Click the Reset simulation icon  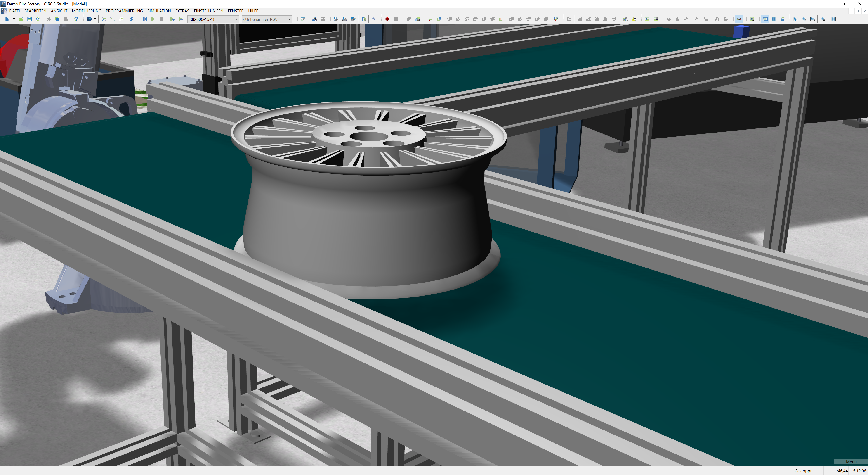click(145, 19)
